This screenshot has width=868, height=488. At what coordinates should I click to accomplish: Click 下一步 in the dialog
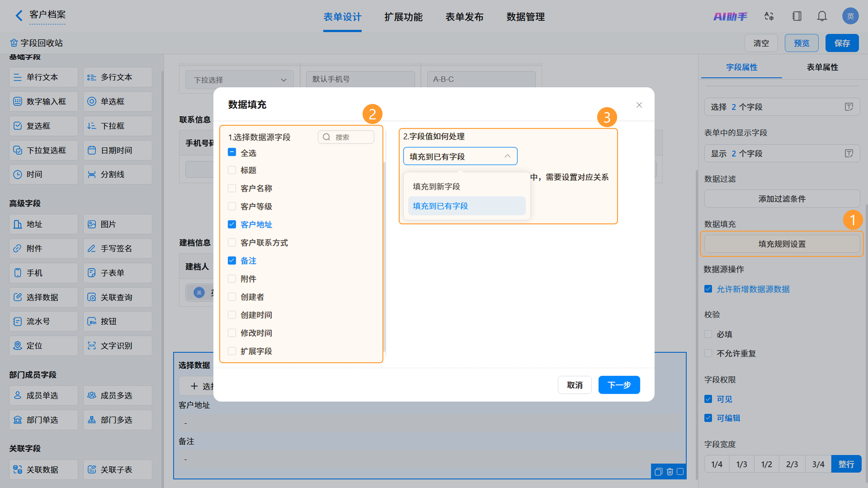[x=619, y=385]
